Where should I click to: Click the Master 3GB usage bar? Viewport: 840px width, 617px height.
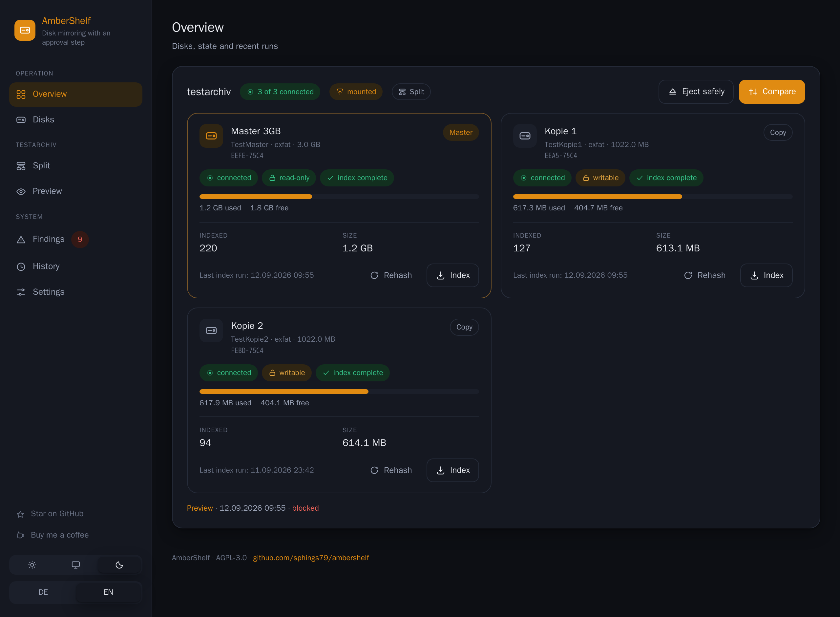(339, 197)
